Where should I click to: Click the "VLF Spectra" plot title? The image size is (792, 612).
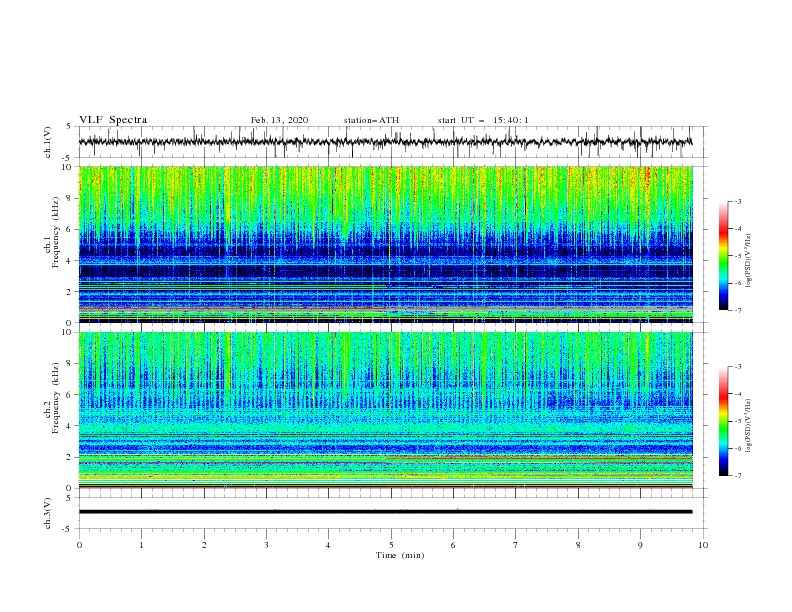[113, 120]
